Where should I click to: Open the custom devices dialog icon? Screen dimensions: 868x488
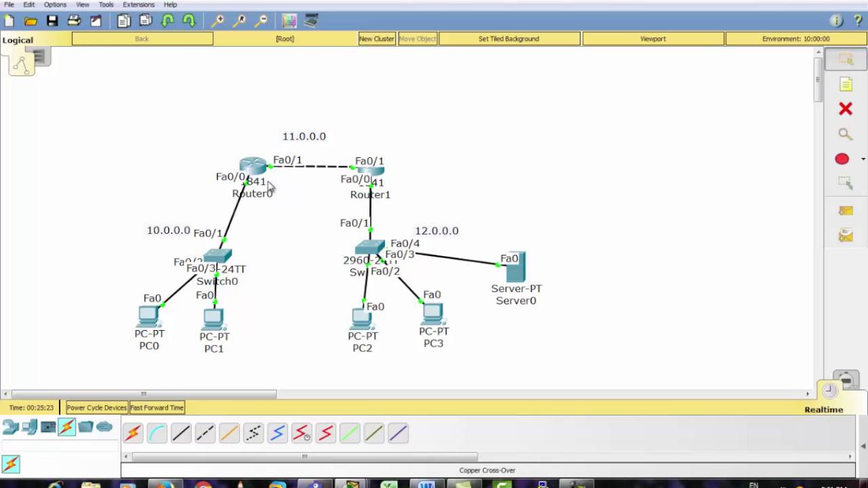coord(311,21)
